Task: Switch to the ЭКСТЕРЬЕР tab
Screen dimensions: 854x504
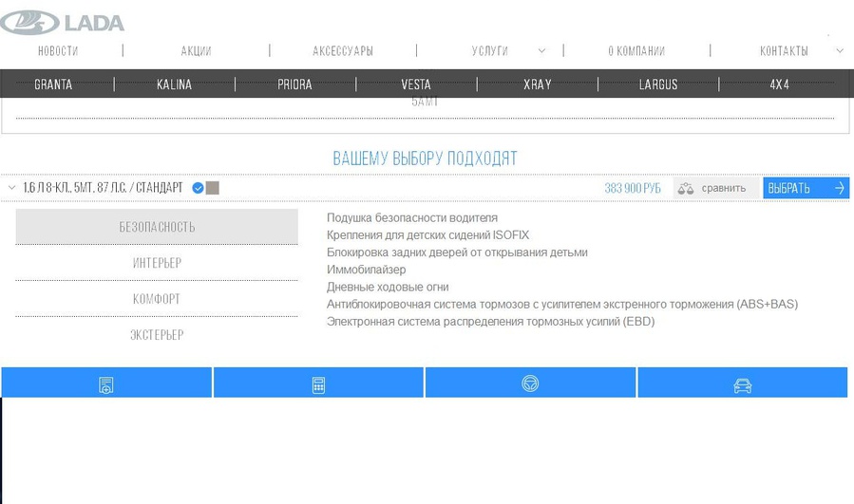Action: tap(157, 335)
